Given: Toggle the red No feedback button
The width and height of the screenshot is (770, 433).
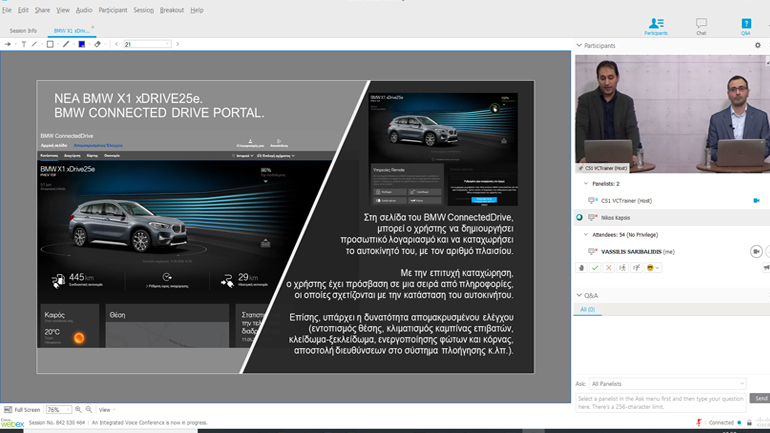Looking at the screenshot, I should coord(609,268).
